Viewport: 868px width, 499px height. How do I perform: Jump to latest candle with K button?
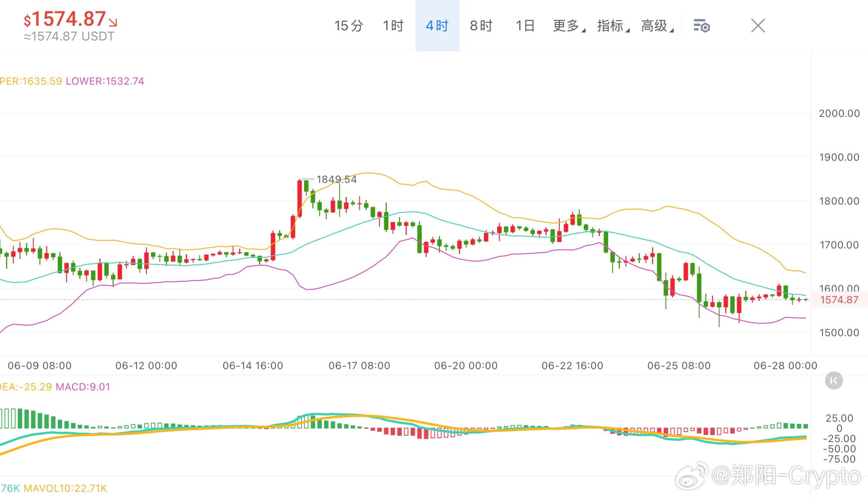pyautogui.click(x=834, y=381)
